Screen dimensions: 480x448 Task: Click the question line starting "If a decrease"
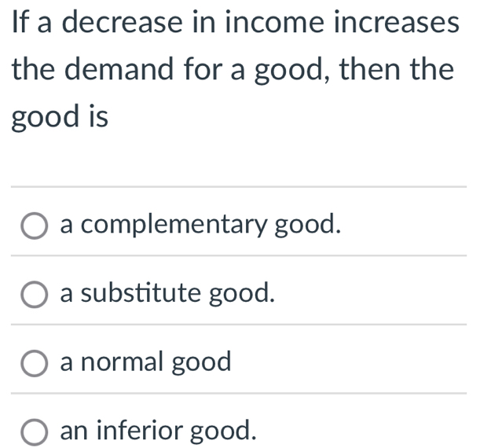[x=234, y=22]
